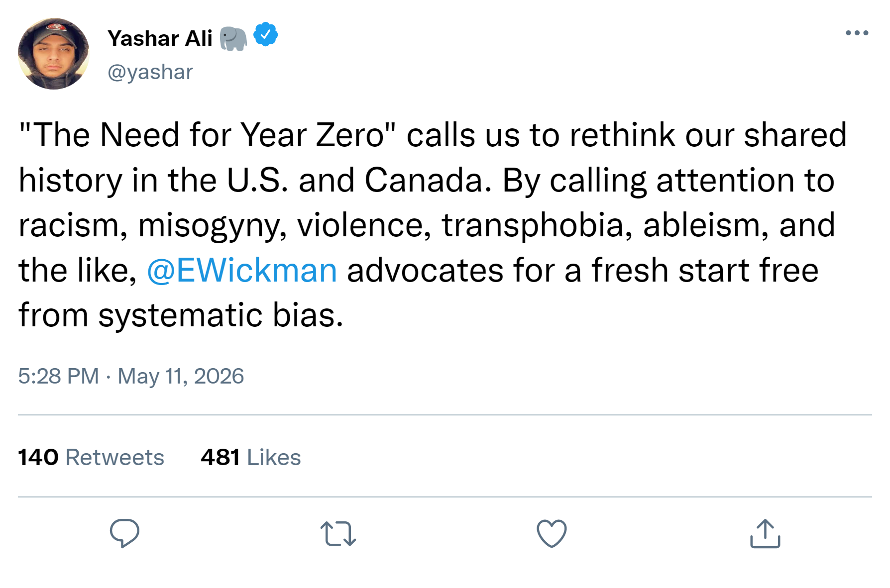The image size is (890, 588).
Task: Click the 5:28 PM timestamp
Action: click(58, 376)
